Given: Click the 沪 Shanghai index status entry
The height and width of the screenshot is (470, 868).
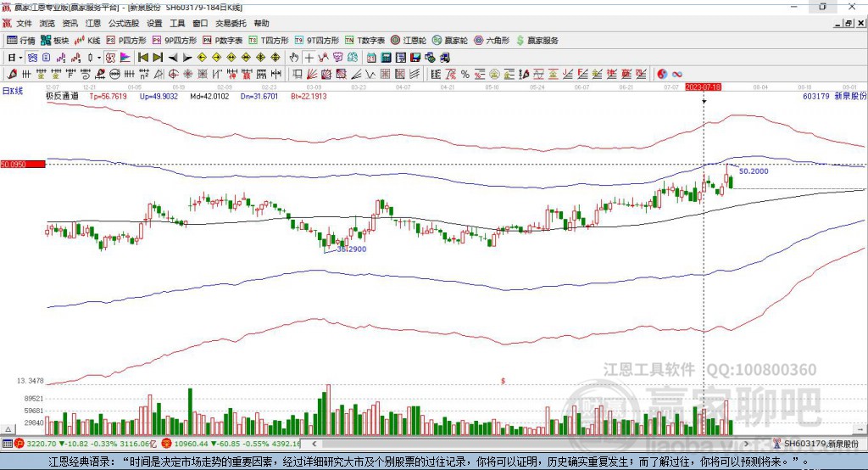Looking at the screenshot, I should [86, 444].
